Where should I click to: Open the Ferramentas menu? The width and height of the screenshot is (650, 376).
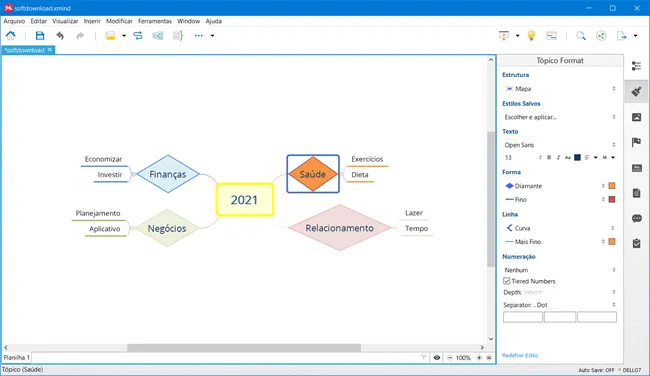point(155,21)
